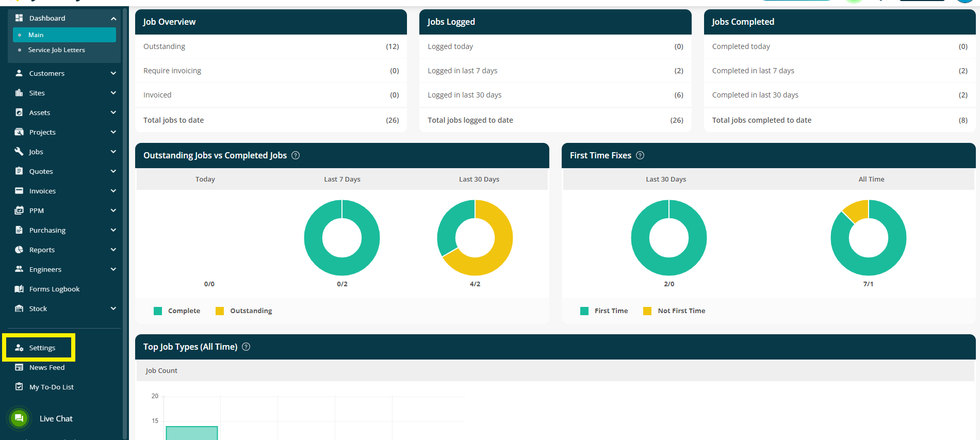This screenshot has width=980, height=440.
Task: Click the Jobs wrench icon
Action: coord(19,152)
